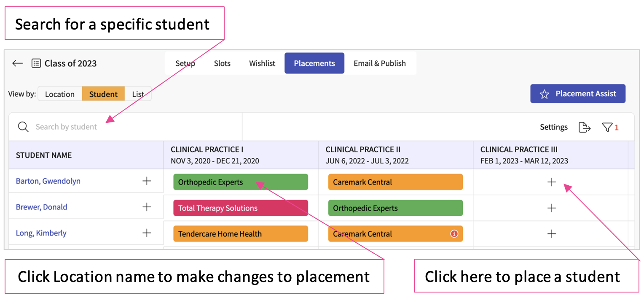Open Settings for the placements table

click(554, 127)
